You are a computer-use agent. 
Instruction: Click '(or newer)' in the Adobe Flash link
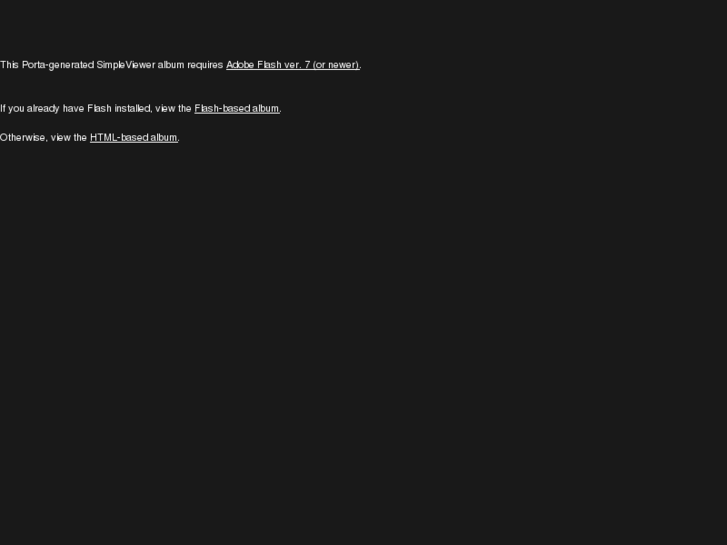coord(336,65)
